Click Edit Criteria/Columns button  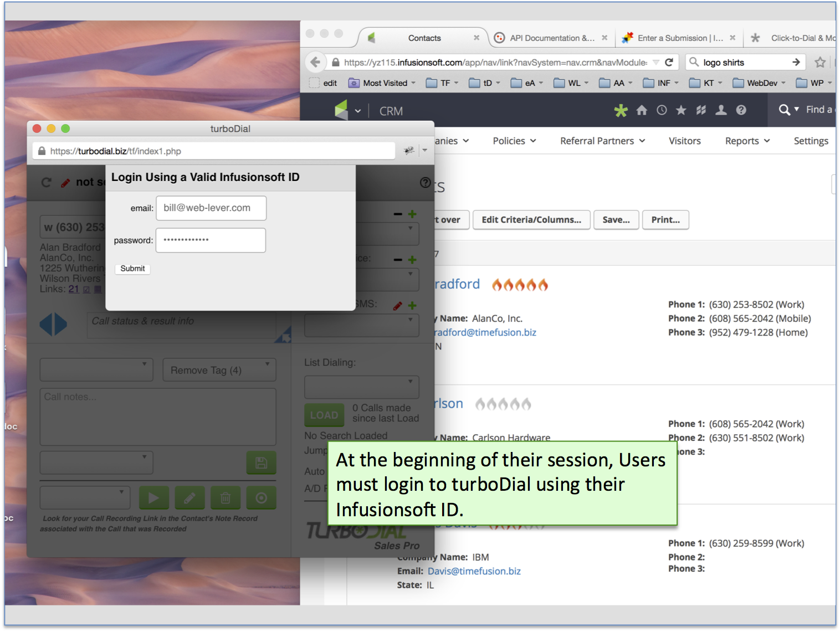pyautogui.click(x=531, y=220)
